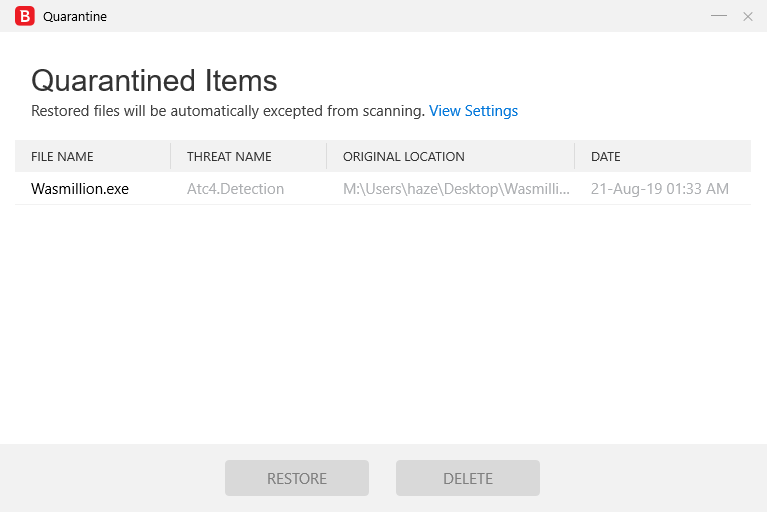767x512 pixels.
Task: Sort items by the DATE column header
Action: pyautogui.click(x=605, y=157)
